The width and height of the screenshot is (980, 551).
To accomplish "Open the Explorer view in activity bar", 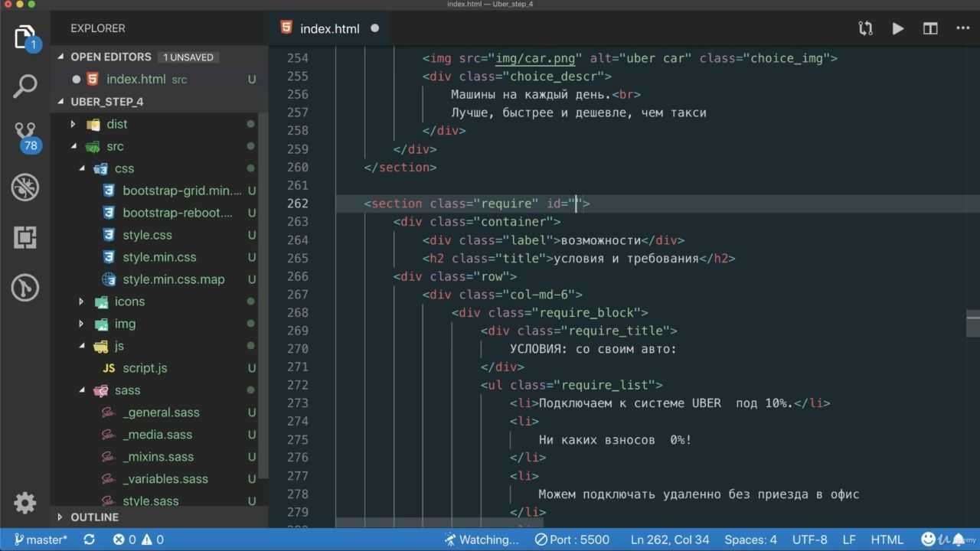I will point(25,37).
